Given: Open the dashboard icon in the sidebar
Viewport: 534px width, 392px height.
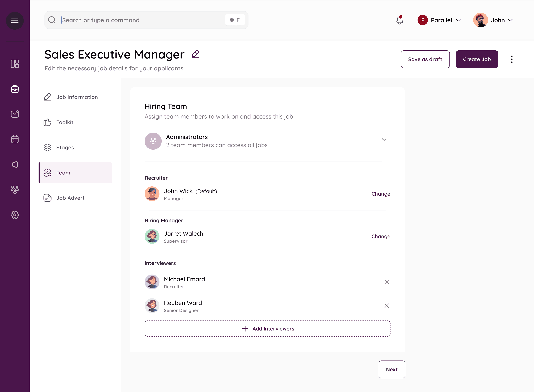Looking at the screenshot, I should (15, 64).
